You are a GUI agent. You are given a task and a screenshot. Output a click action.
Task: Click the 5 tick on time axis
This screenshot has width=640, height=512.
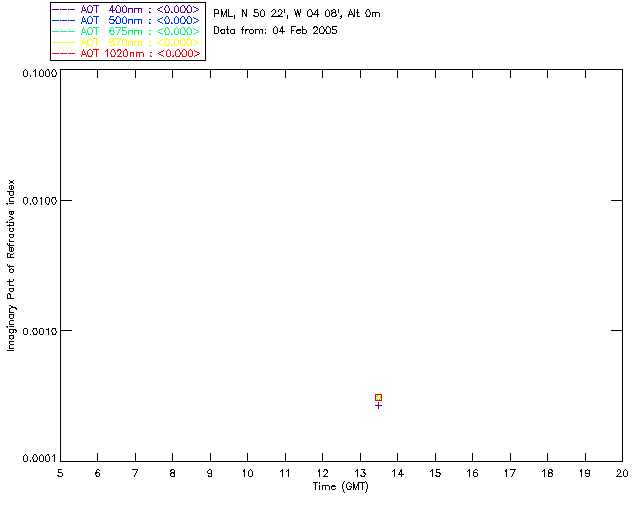[60, 473]
